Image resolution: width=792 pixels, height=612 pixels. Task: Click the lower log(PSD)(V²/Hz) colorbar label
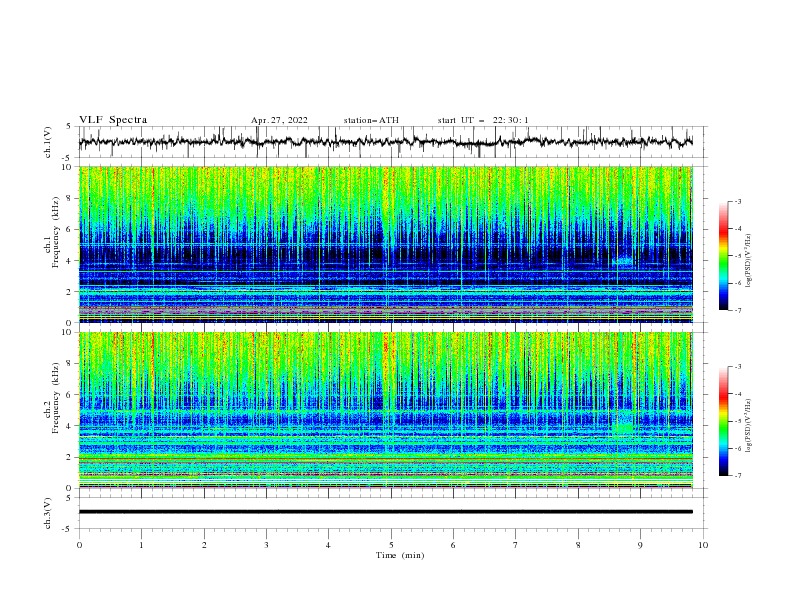[x=749, y=425]
